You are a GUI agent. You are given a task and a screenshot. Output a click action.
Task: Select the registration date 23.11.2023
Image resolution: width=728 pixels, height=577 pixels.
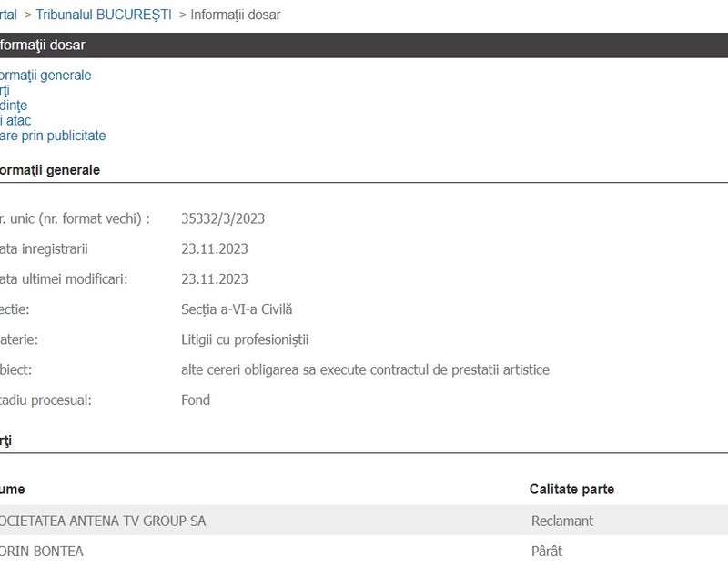[215, 248]
